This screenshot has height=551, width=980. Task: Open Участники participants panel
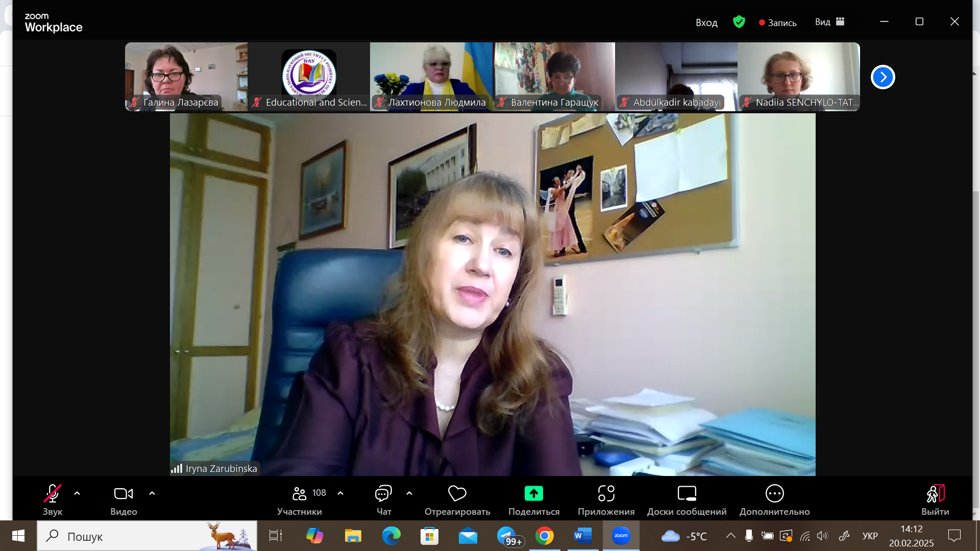300,494
